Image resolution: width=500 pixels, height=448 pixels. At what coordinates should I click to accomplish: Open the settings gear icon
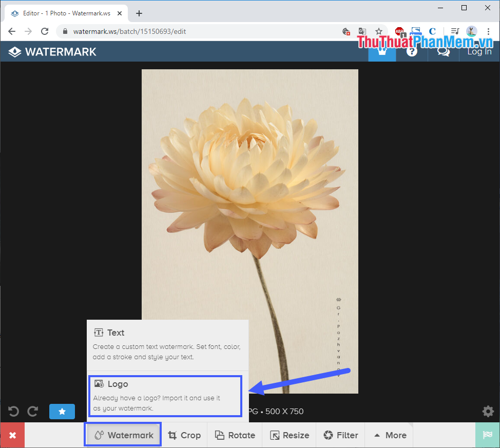pyautogui.click(x=488, y=411)
